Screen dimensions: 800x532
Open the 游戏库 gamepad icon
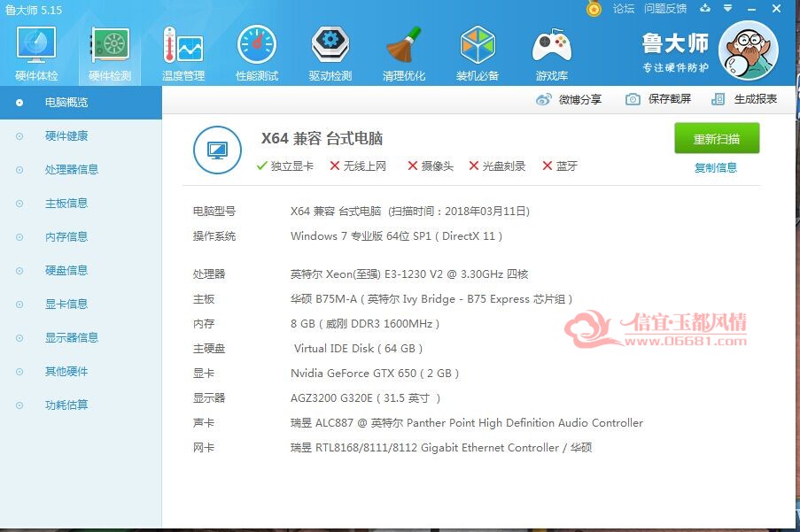552,45
